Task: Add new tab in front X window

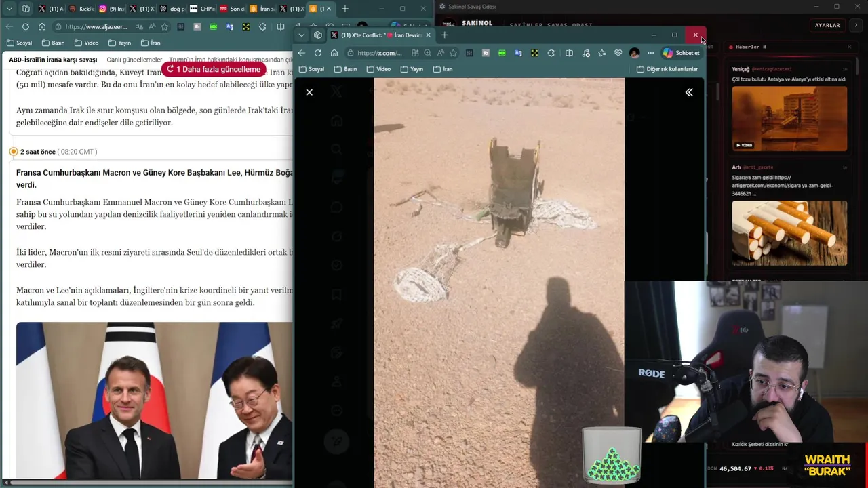Action: coord(445,35)
